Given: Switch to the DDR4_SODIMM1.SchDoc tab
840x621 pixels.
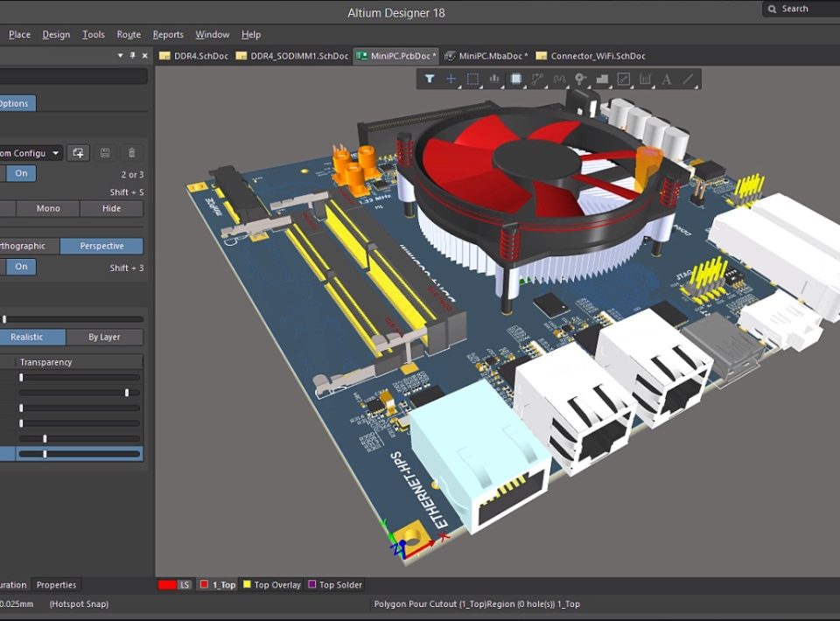Looking at the screenshot, I should click(x=292, y=56).
